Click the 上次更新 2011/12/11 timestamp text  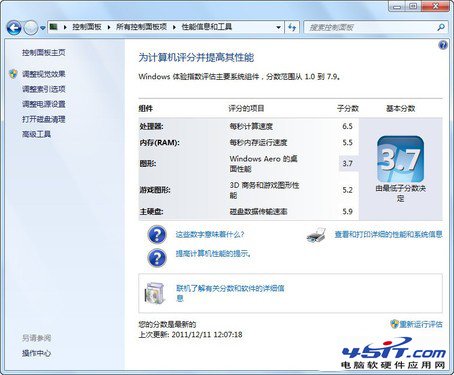pyautogui.click(x=190, y=334)
